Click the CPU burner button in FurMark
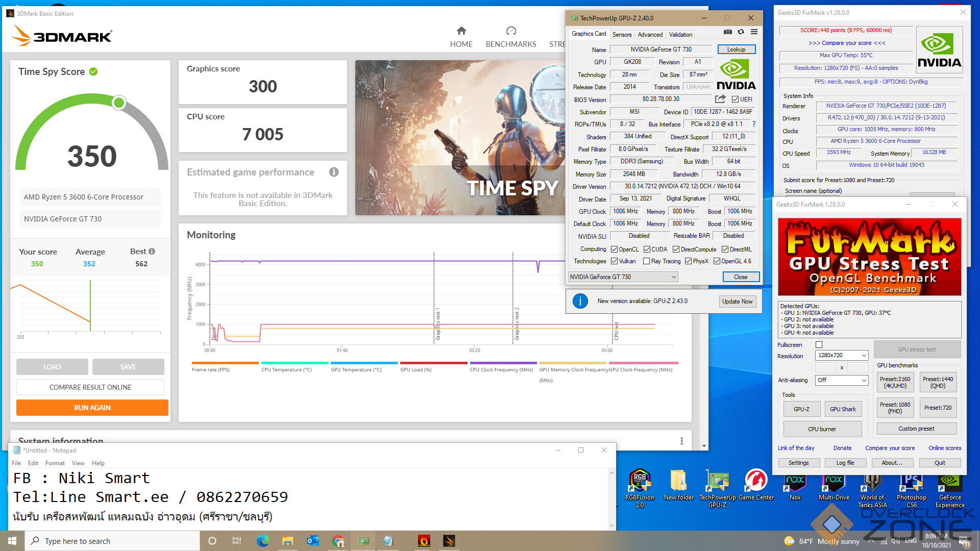The image size is (980, 551). click(822, 429)
